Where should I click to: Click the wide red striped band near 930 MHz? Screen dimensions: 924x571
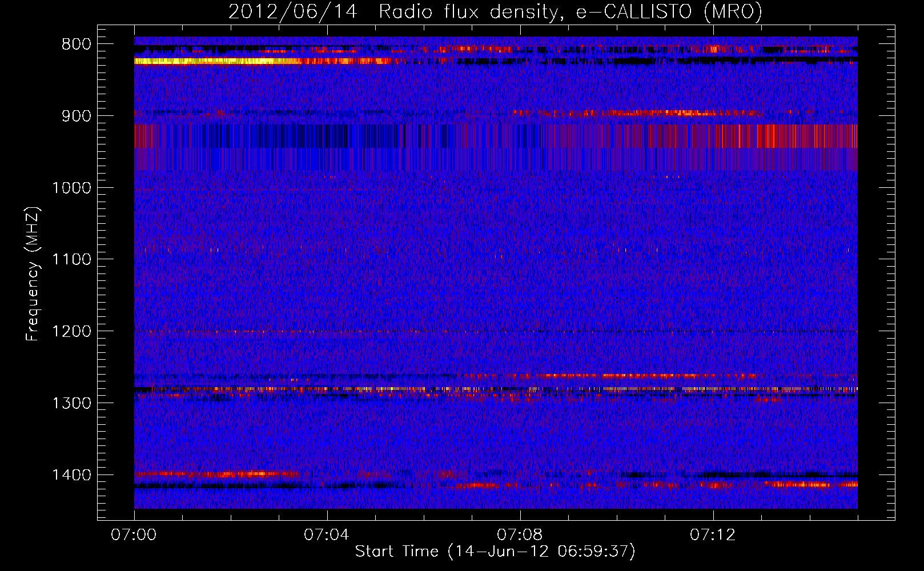pos(496,136)
